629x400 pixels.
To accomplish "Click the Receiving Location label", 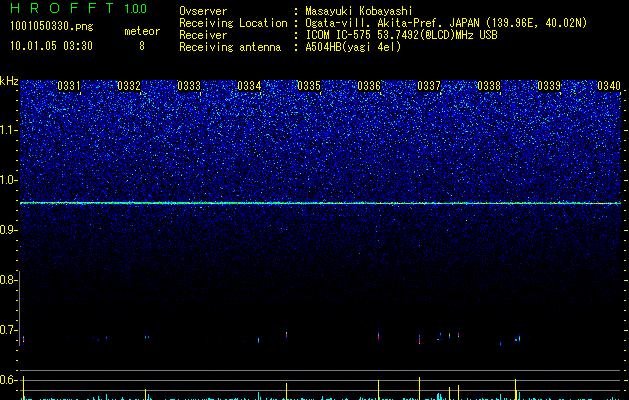I will (x=233, y=23).
